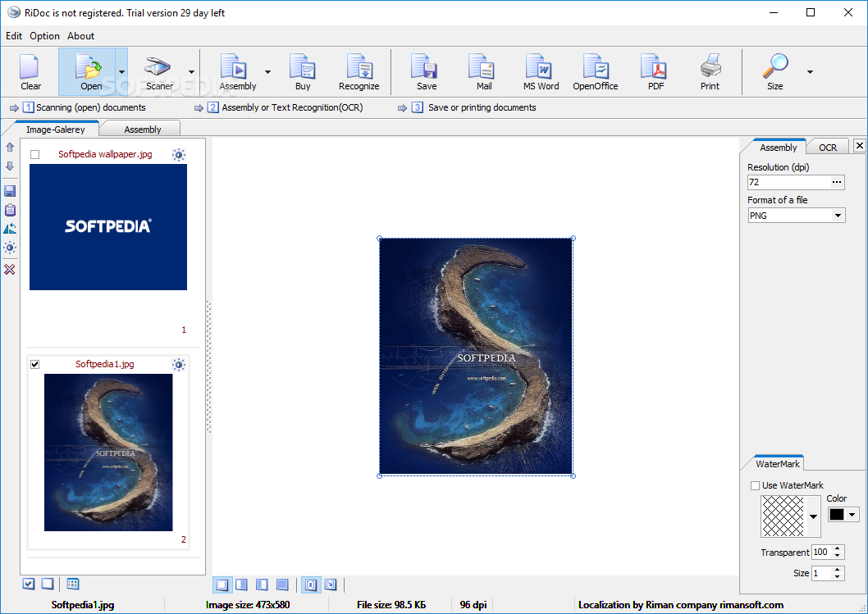Expand the Scaner dropdown arrow
The height and width of the screenshot is (614, 868).
(191, 72)
